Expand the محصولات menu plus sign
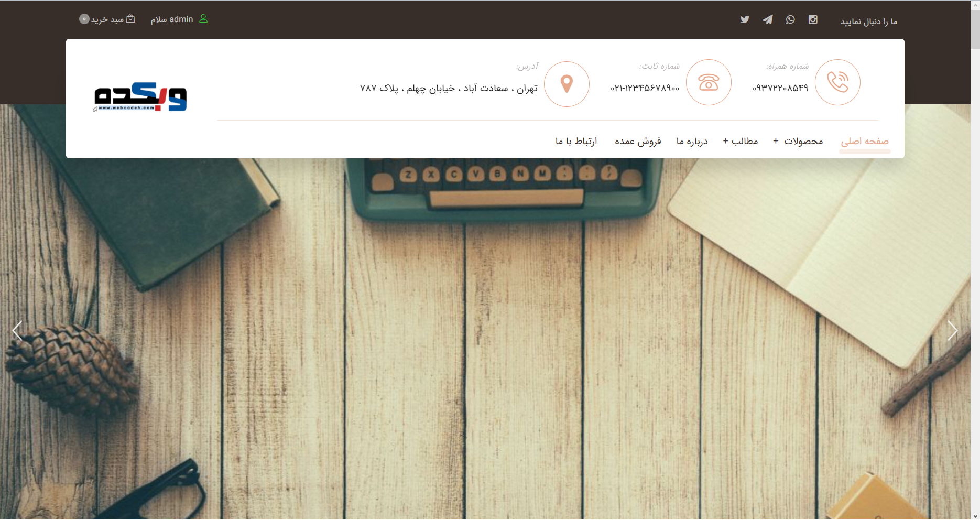980x520 pixels. tap(776, 141)
